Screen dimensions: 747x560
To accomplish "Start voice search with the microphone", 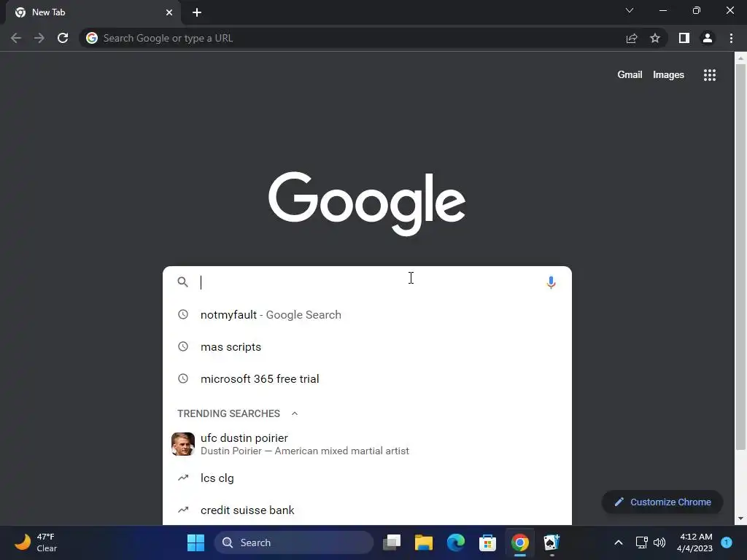I will [x=551, y=282].
